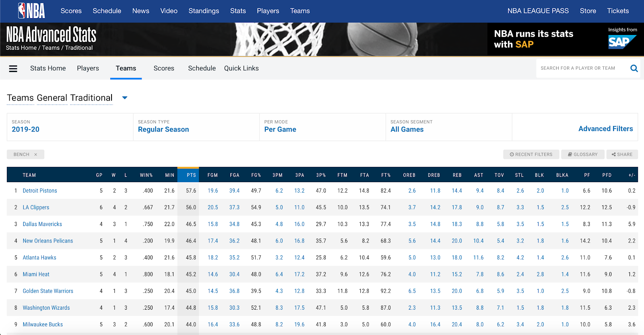Change Season Type from Regular Season
Screen dimensions: 644x335
click(196, 127)
